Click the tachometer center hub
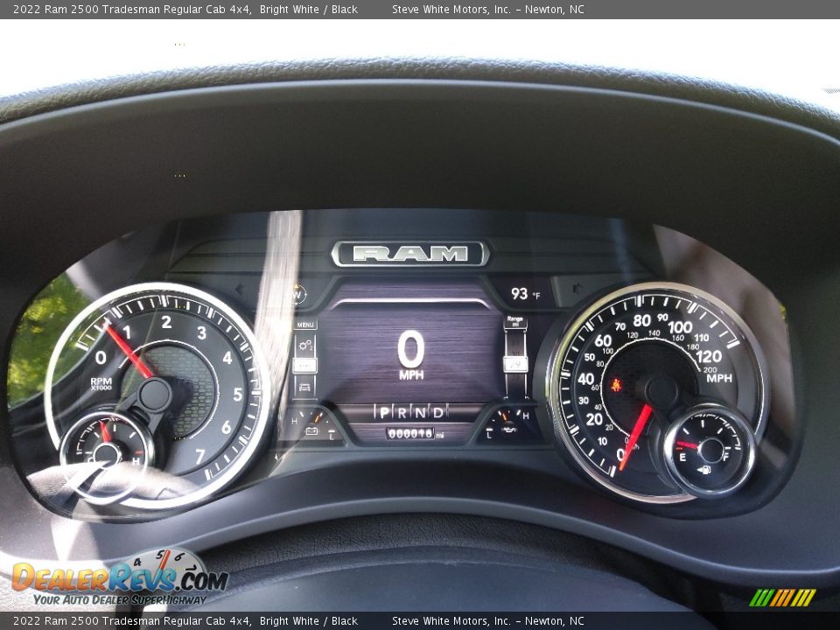The image size is (840, 630). click(x=155, y=395)
